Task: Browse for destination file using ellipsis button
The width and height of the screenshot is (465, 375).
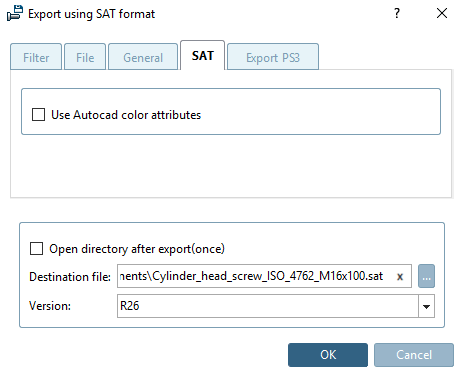Action: pos(426,276)
